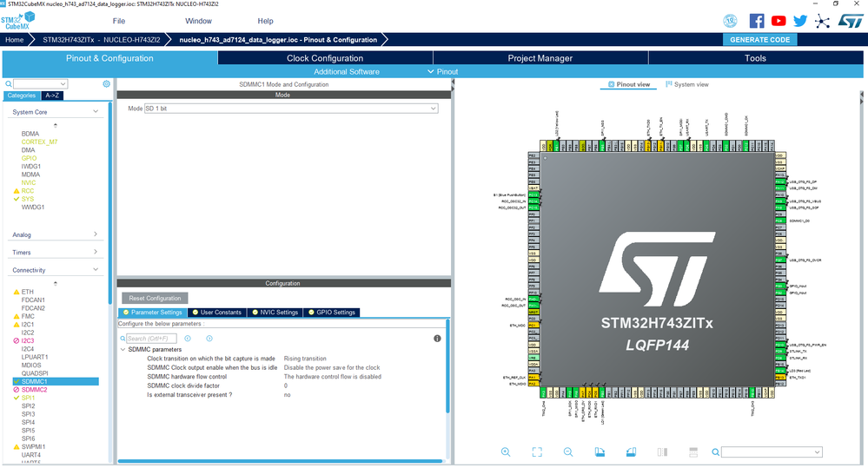Switch to the Project Manager tab
Image resolution: width=868 pixels, height=468 pixels.
click(x=540, y=58)
